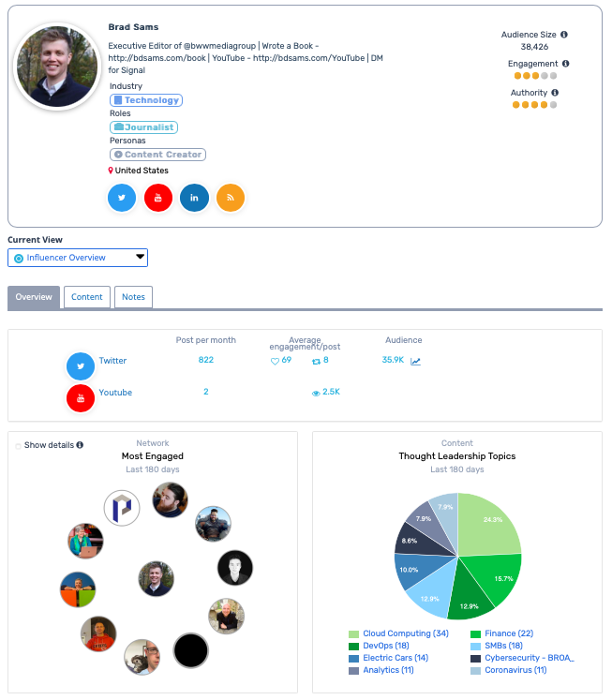Click Brad Sams' large profile photo
The height and width of the screenshot is (700, 612).
pos(58,67)
